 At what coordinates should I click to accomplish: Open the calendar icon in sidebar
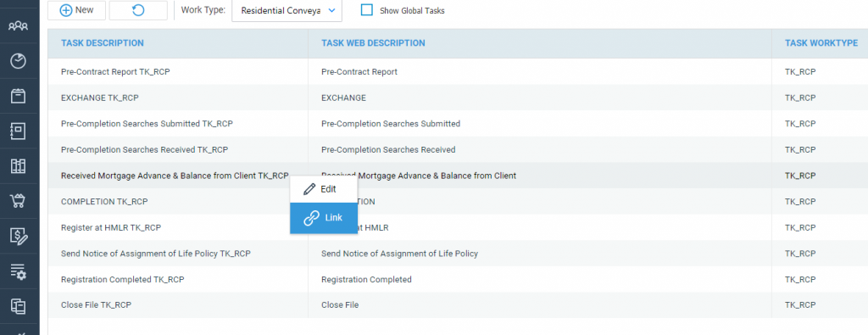point(19,96)
